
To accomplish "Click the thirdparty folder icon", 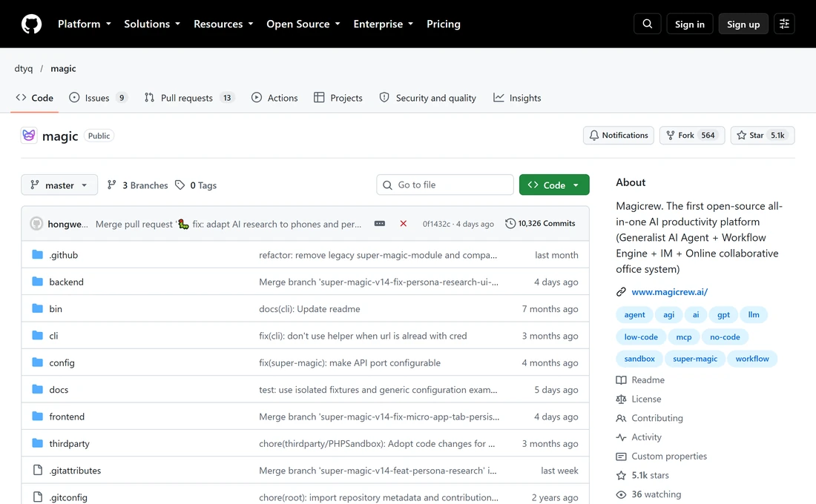I will 38,444.
